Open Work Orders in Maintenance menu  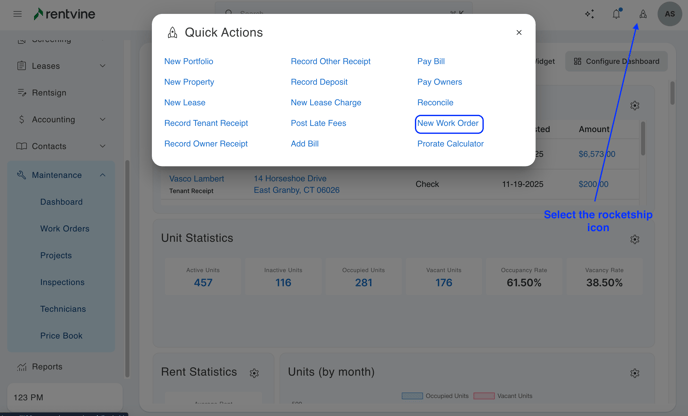click(64, 229)
